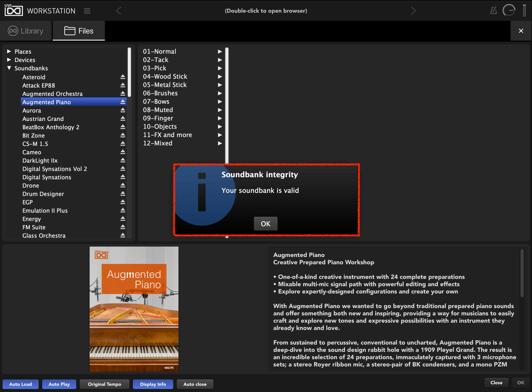This screenshot has width=532, height=392.
Task: Toggle Auto Load option
Action: (21, 384)
